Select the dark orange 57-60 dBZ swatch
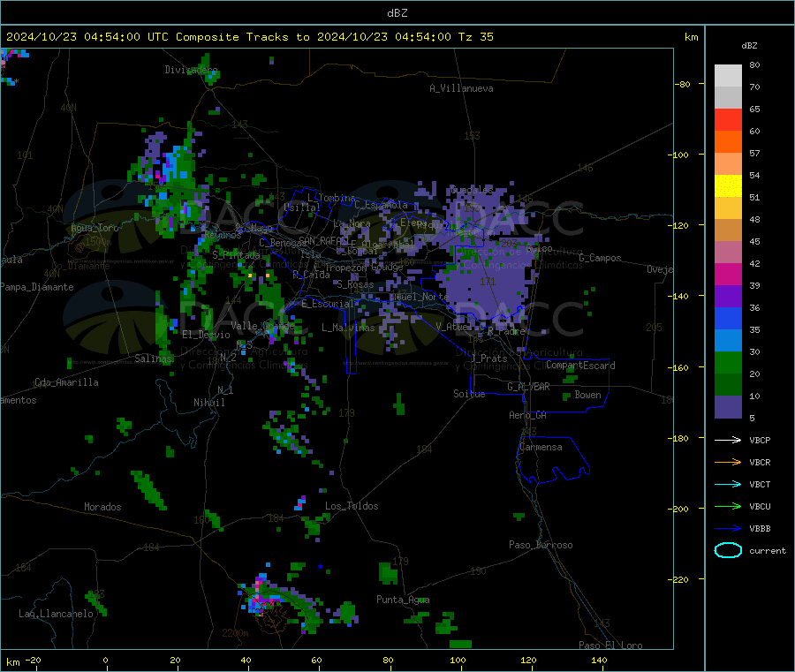The width and height of the screenshot is (795, 672). pos(728,142)
